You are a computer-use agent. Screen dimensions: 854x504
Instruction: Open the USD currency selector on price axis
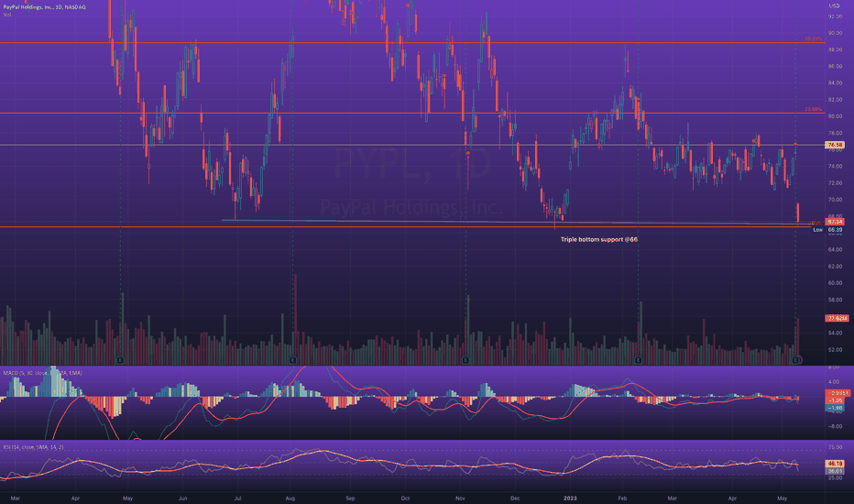pyautogui.click(x=834, y=6)
